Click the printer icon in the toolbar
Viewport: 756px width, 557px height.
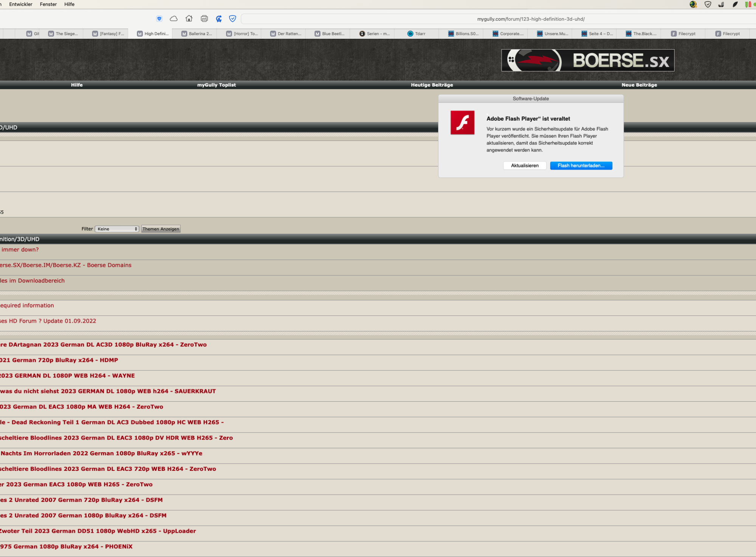coord(204,19)
